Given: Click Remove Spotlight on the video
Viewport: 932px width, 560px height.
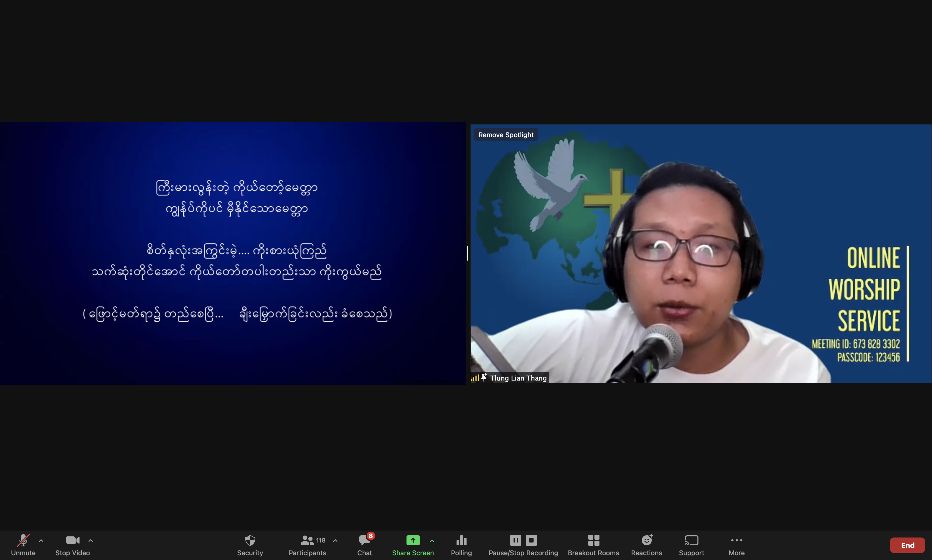Looking at the screenshot, I should pos(506,135).
